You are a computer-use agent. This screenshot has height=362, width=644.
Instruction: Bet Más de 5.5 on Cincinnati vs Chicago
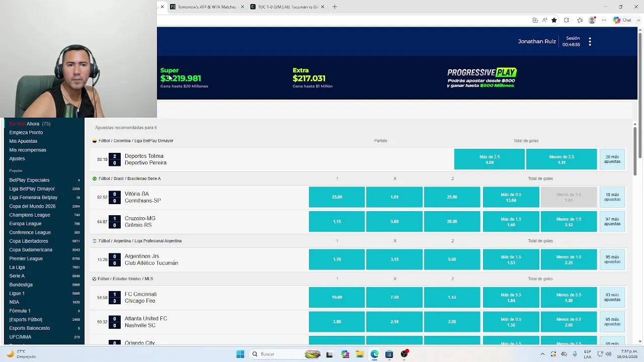pos(511,297)
